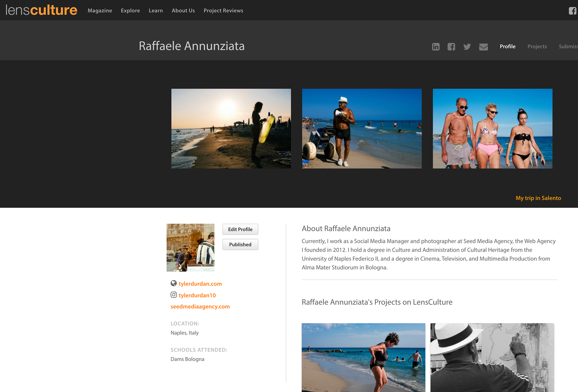
Task: Open the sunset beach silhouette photo
Action: (x=231, y=129)
